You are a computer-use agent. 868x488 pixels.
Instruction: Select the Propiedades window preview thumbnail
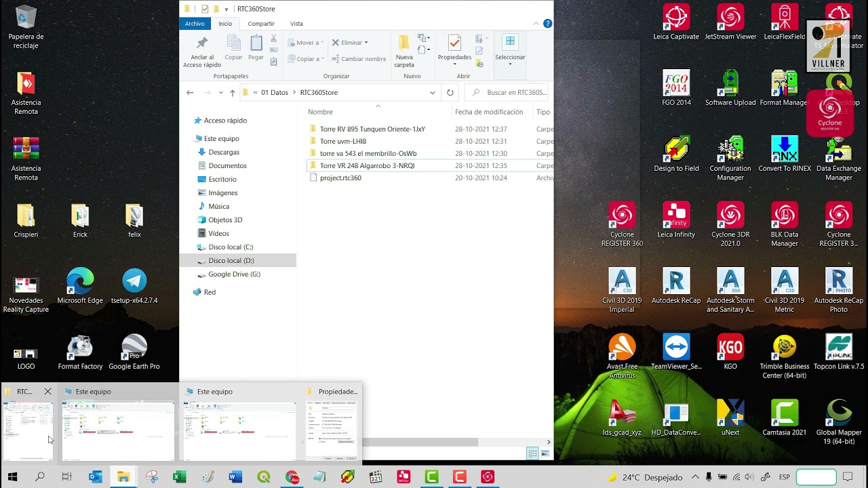332,424
